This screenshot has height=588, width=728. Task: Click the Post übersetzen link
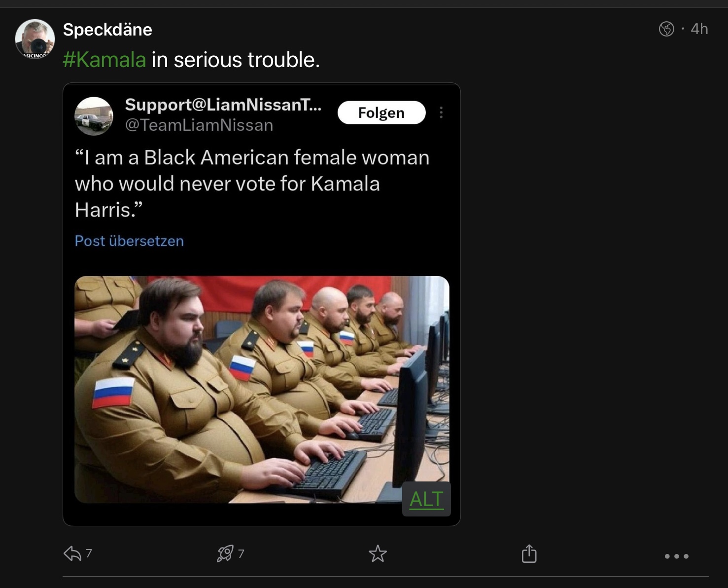pyautogui.click(x=129, y=241)
